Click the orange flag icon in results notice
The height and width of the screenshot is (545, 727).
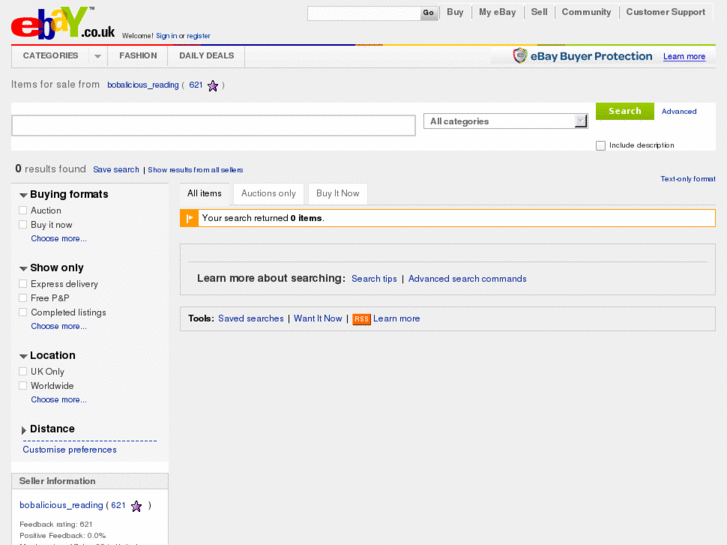click(x=189, y=218)
